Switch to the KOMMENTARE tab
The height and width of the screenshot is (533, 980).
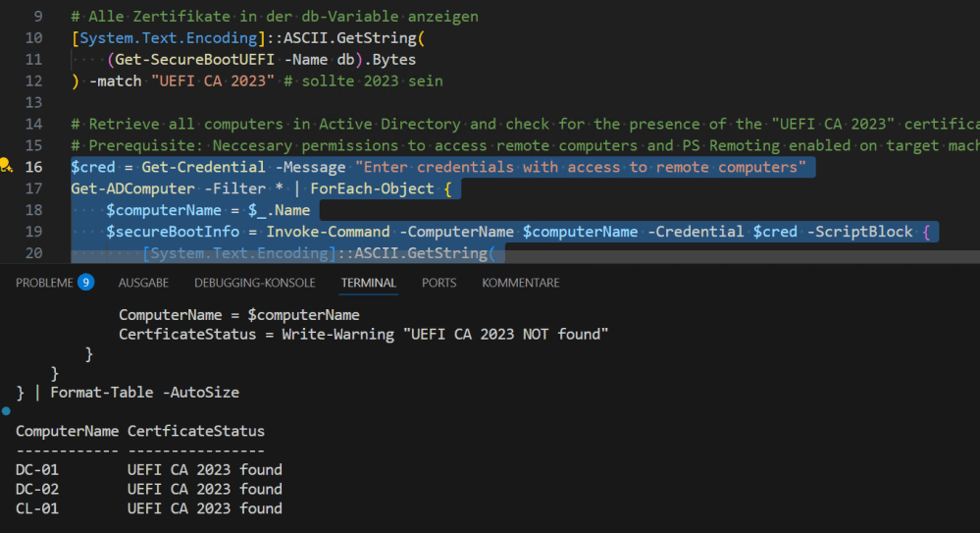click(x=520, y=283)
